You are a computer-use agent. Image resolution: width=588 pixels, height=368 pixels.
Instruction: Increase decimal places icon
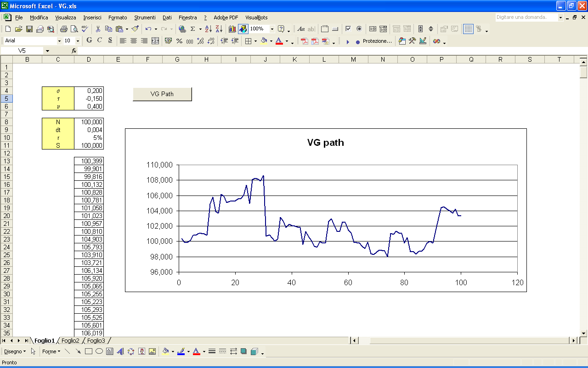200,41
